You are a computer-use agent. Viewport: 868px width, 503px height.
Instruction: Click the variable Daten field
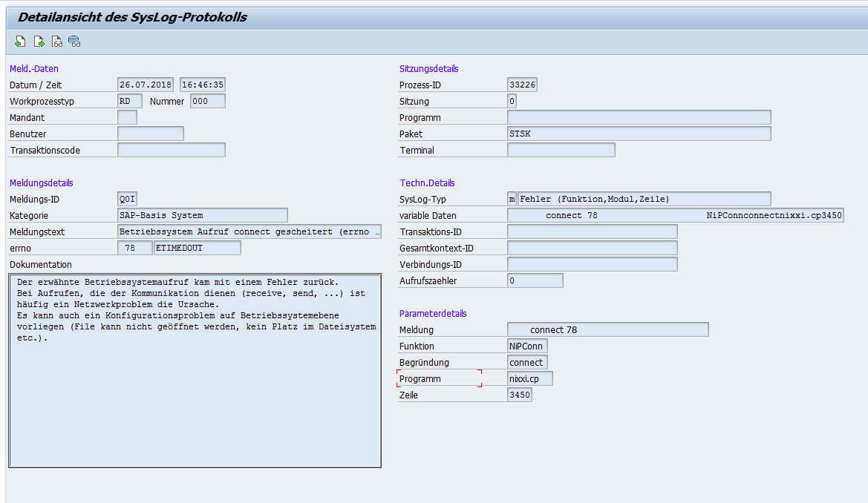[676, 215]
